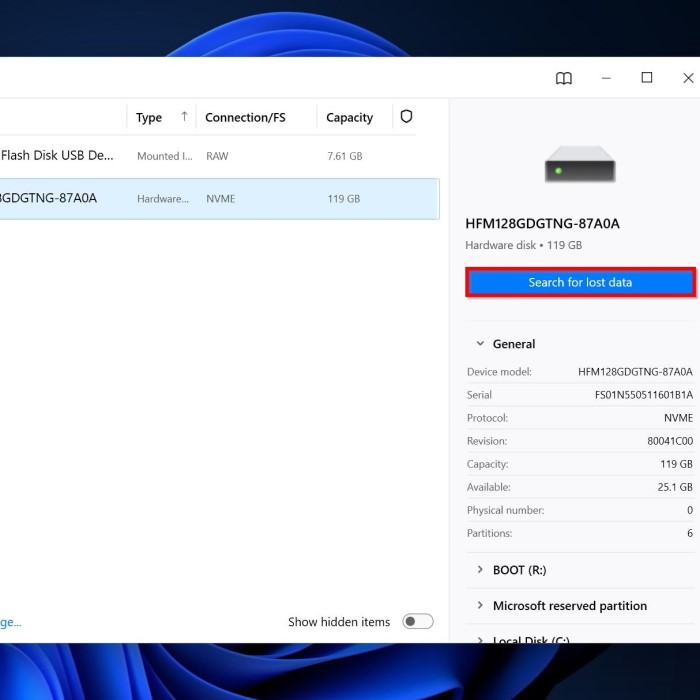Click the Available value 25.1 GB
The height and width of the screenshot is (700, 700).
tap(675, 487)
